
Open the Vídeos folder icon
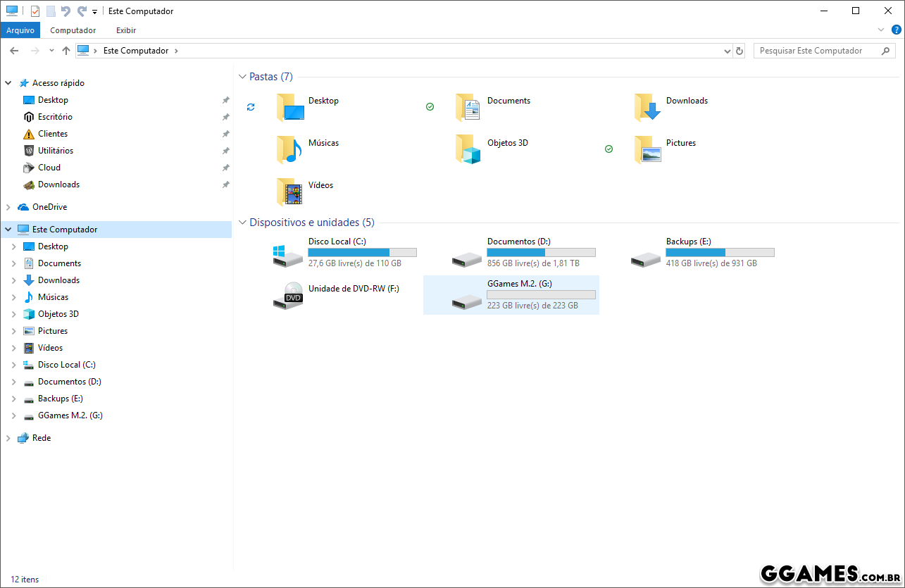click(x=289, y=192)
